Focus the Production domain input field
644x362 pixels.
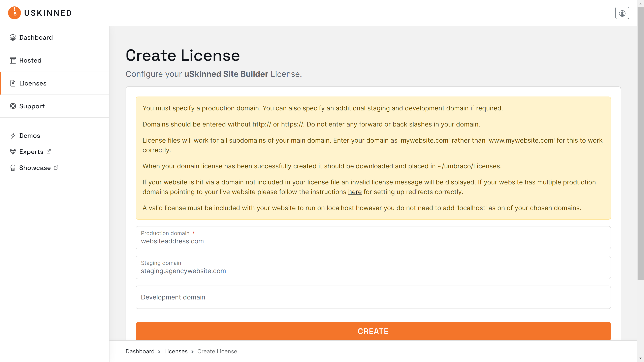click(373, 238)
